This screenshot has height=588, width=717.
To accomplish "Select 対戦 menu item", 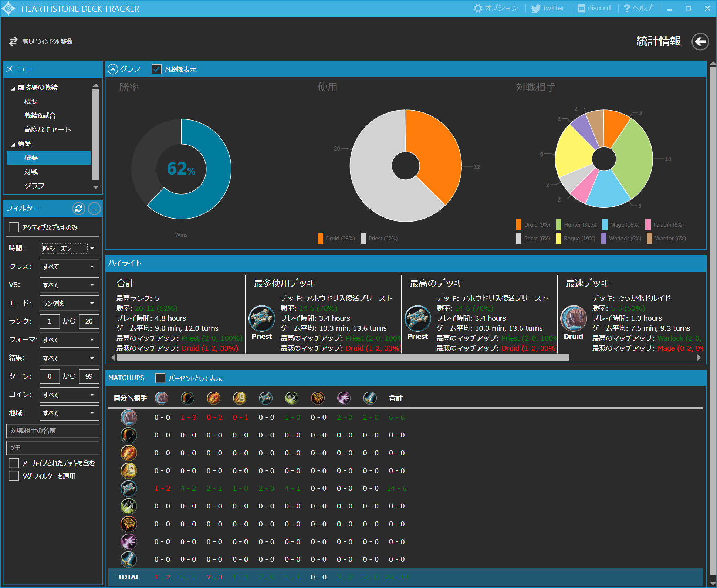I will pos(31,172).
